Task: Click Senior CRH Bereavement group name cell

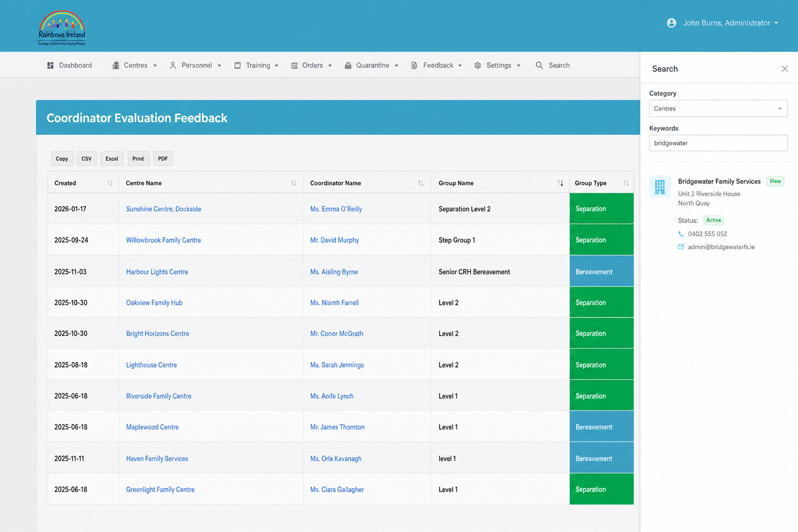Action: point(500,271)
